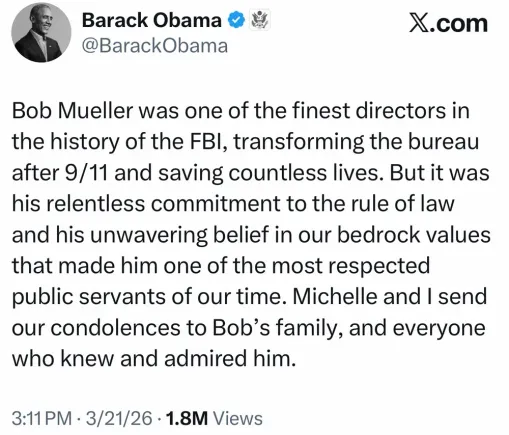The width and height of the screenshot is (509, 435).
Task: Open the Barack Obama display name
Action: click(152, 20)
